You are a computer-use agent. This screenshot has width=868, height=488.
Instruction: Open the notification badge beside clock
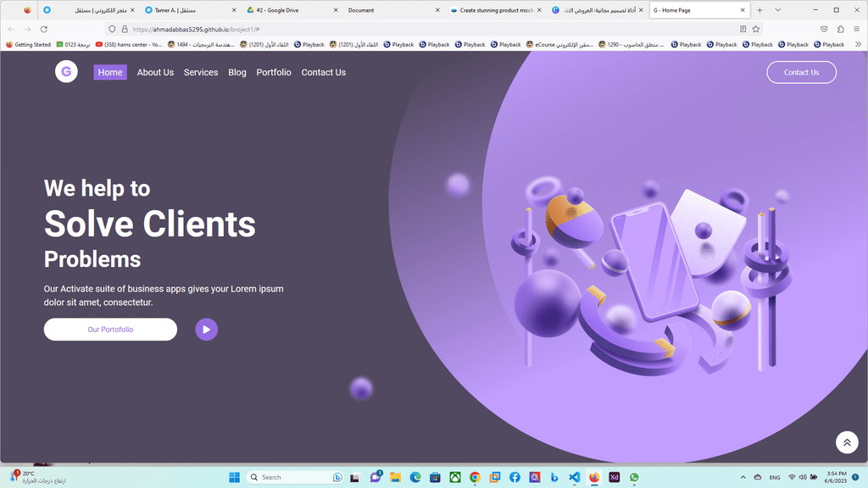point(855,477)
